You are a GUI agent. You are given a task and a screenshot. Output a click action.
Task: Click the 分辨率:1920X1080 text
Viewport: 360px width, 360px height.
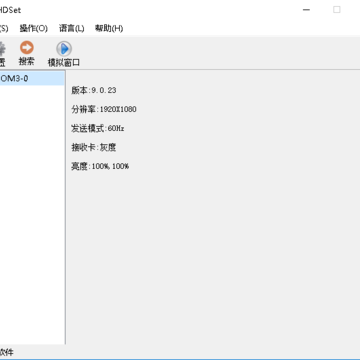[x=104, y=109]
